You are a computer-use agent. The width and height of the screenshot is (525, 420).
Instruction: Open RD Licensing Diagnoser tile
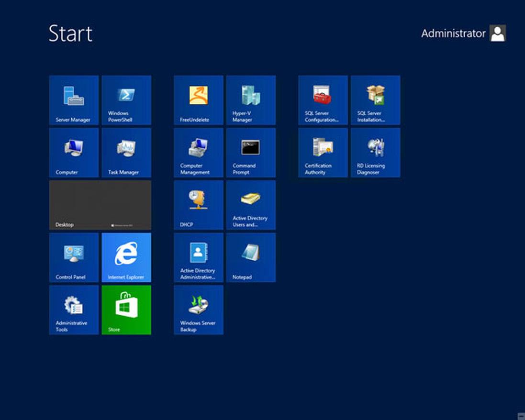tap(376, 153)
